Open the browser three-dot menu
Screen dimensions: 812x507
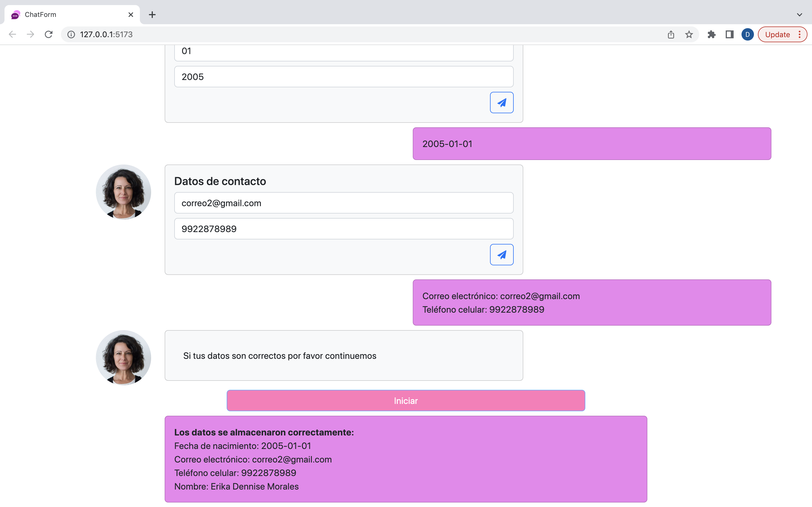click(800, 34)
